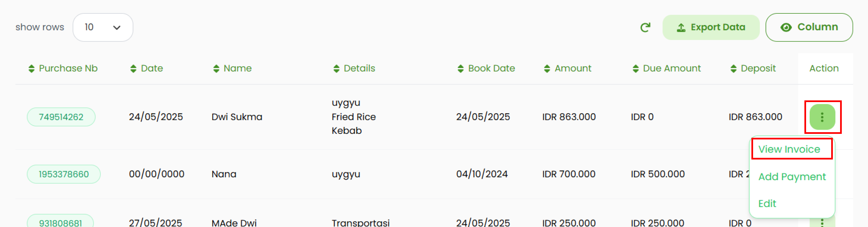Click the purchase number chip 749514262
The width and height of the screenshot is (868, 227).
[61, 117]
